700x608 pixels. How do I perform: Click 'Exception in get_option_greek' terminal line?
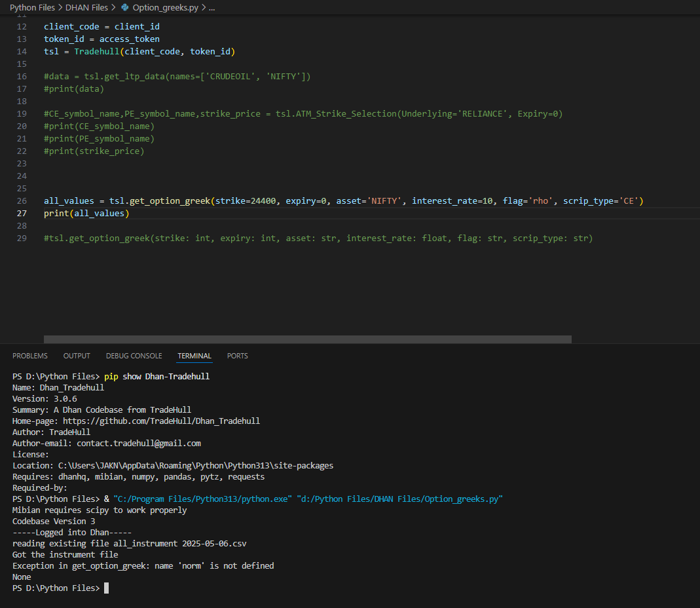point(143,565)
